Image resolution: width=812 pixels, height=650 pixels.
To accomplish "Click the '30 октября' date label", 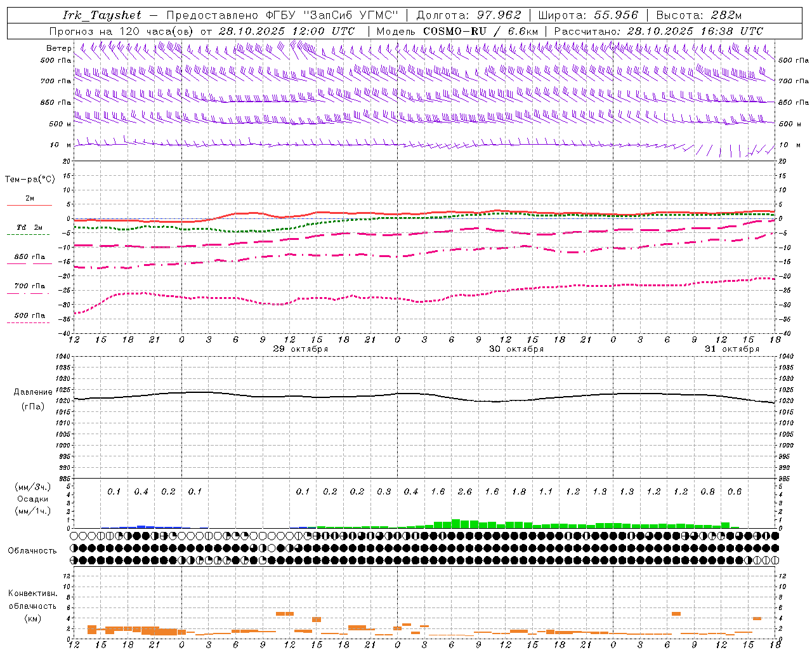I will tap(516, 349).
